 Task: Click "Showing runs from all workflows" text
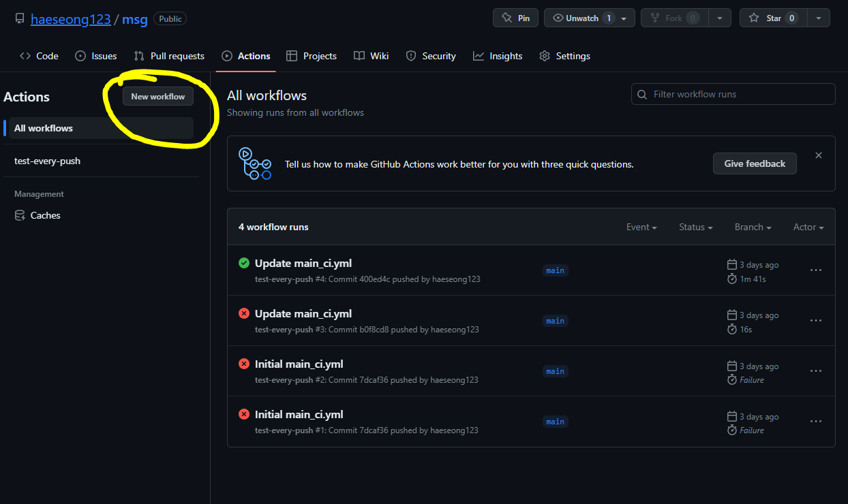pyautogui.click(x=295, y=112)
